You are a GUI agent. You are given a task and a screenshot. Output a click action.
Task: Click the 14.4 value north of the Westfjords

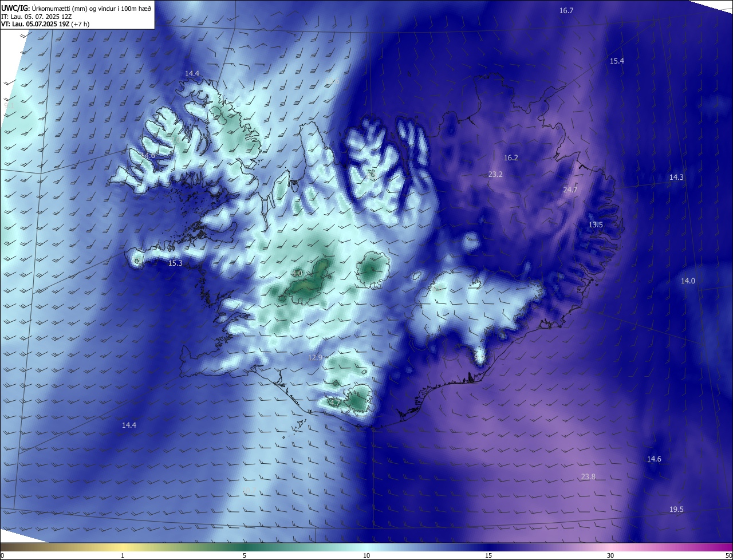click(192, 74)
